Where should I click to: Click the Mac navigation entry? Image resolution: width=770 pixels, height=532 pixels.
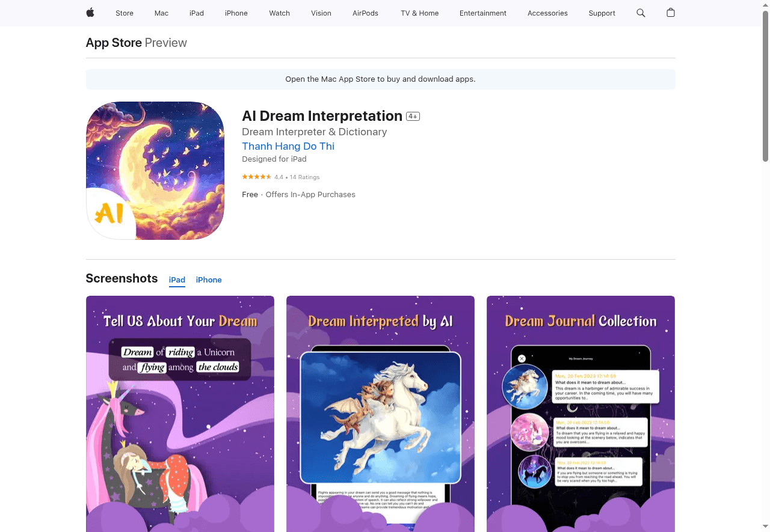point(161,13)
